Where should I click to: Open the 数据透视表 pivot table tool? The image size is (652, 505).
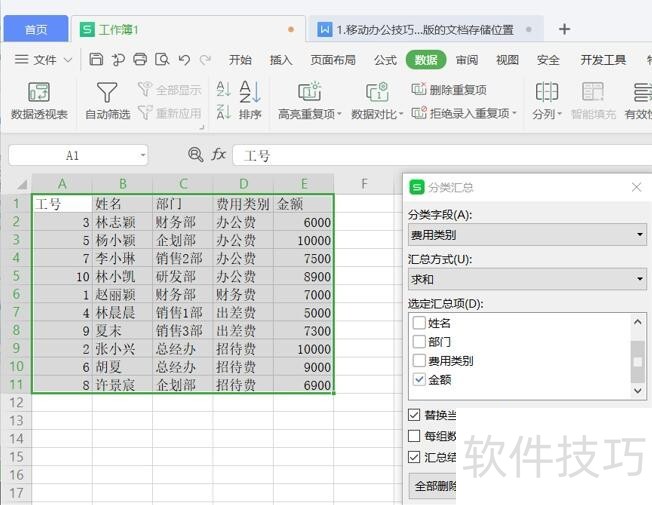(x=39, y=101)
